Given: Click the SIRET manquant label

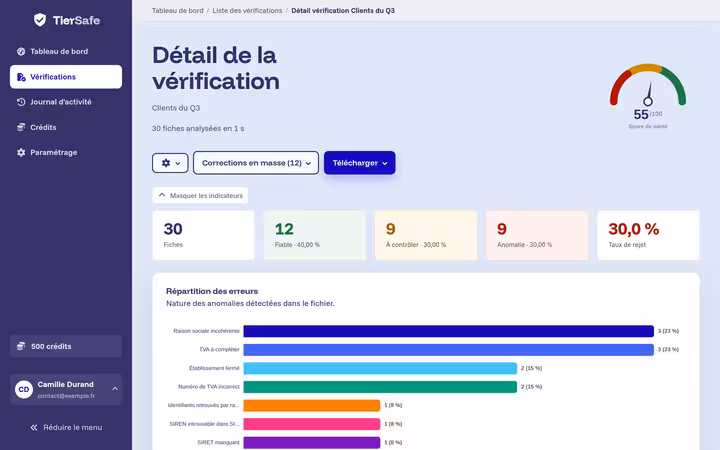Looking at the screenshot, I should [219, 443].
